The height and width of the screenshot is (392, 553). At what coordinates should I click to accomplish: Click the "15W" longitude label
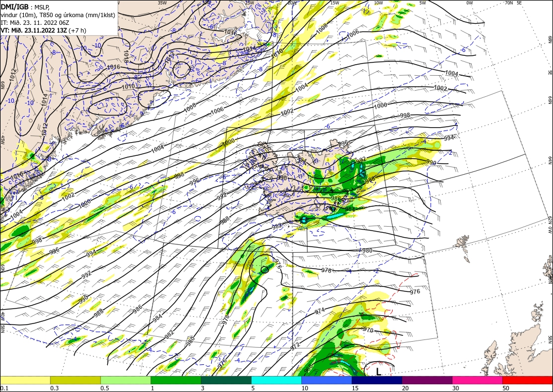pyautogui.click(x=335, y=3)
